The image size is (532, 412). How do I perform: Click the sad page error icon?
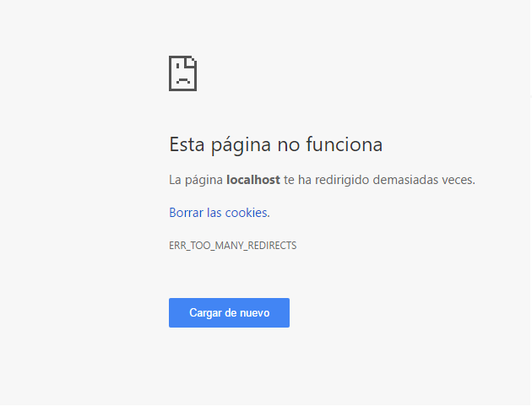[183, 73]
